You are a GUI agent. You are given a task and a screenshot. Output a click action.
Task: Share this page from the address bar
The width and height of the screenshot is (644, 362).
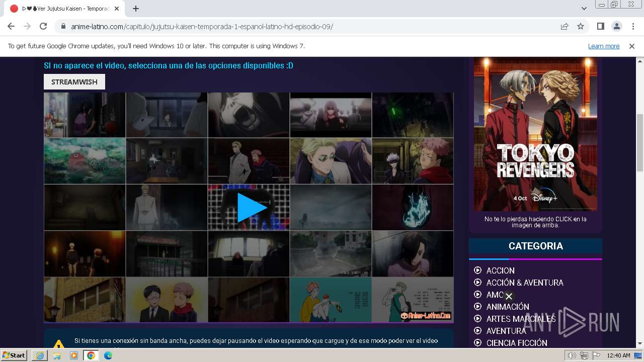point(565,26)
